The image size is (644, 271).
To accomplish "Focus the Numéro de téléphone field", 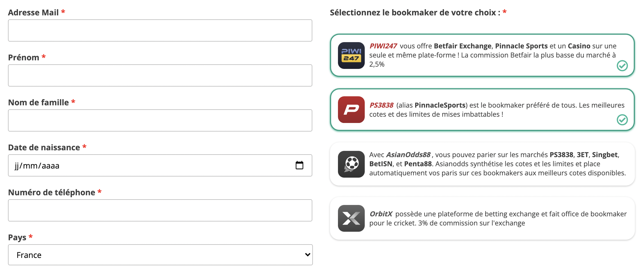I will 160,210.
